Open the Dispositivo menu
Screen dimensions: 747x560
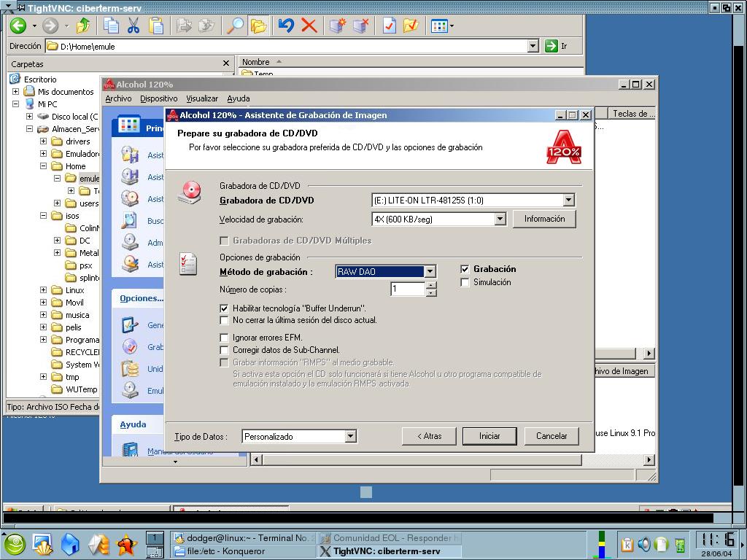point(158,98)
